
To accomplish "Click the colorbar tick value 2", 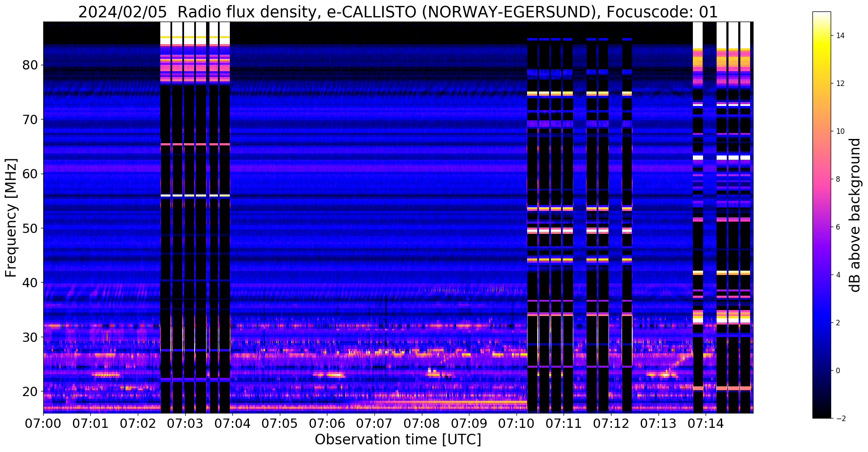I will click(837, 323).
